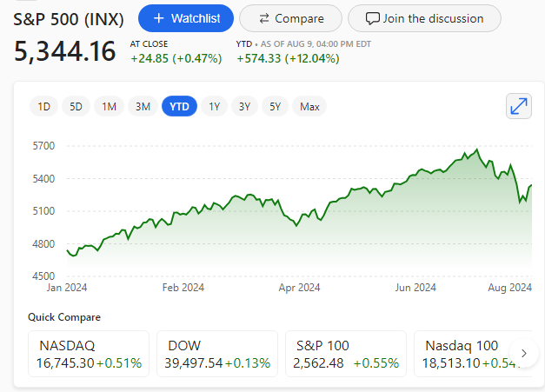Show the Max chart range
This screenshot has height=392, width=545.
click(309, 106)
